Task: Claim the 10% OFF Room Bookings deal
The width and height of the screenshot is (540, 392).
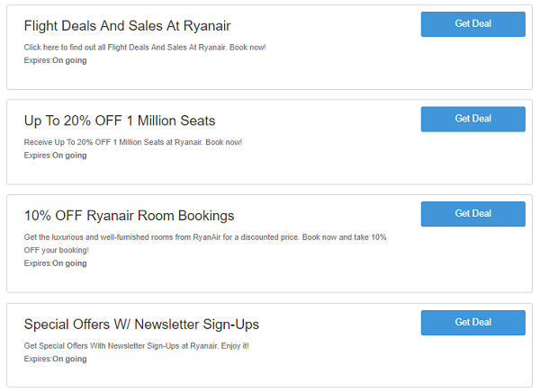Action: (x=472, y=214)
